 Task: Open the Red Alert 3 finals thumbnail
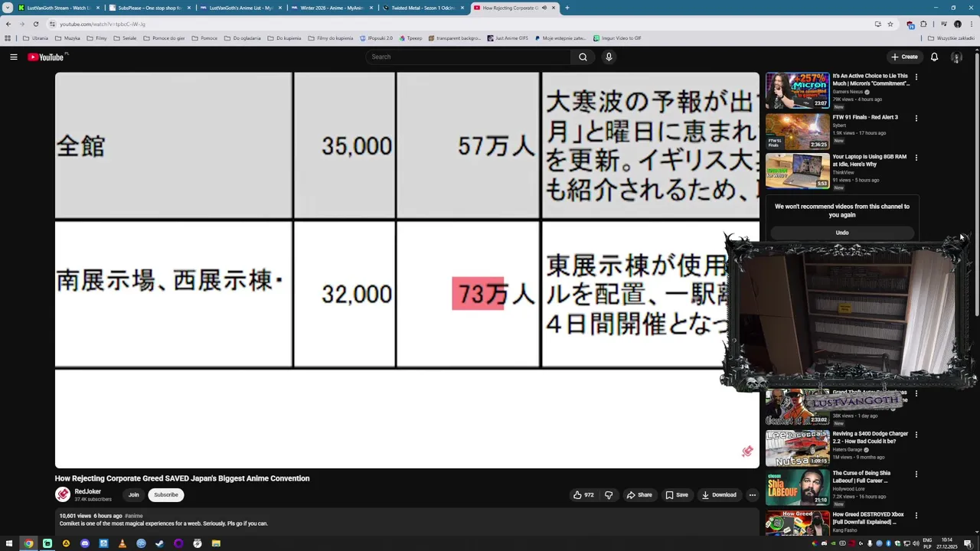(797, 132)
